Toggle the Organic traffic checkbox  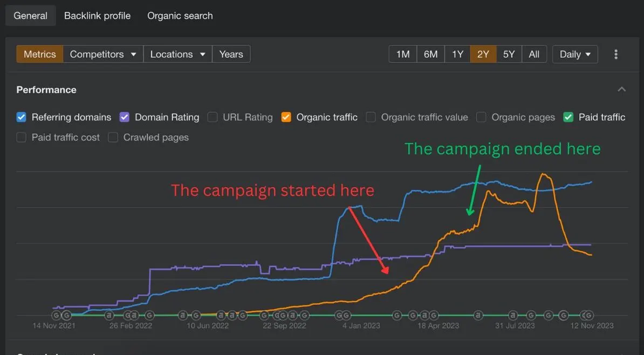click(x=286, y=117)
